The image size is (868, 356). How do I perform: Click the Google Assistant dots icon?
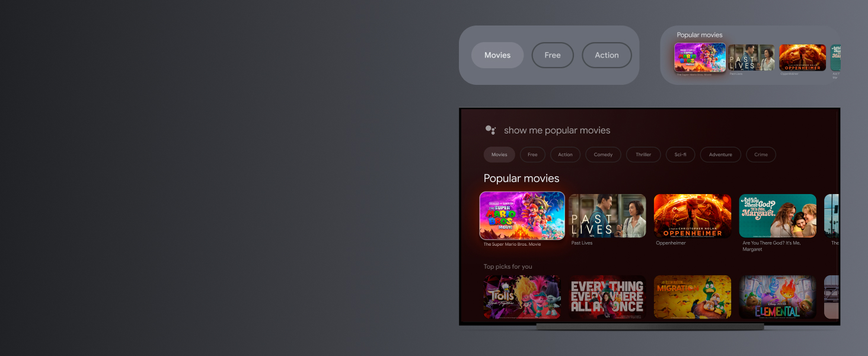point(490,130)
